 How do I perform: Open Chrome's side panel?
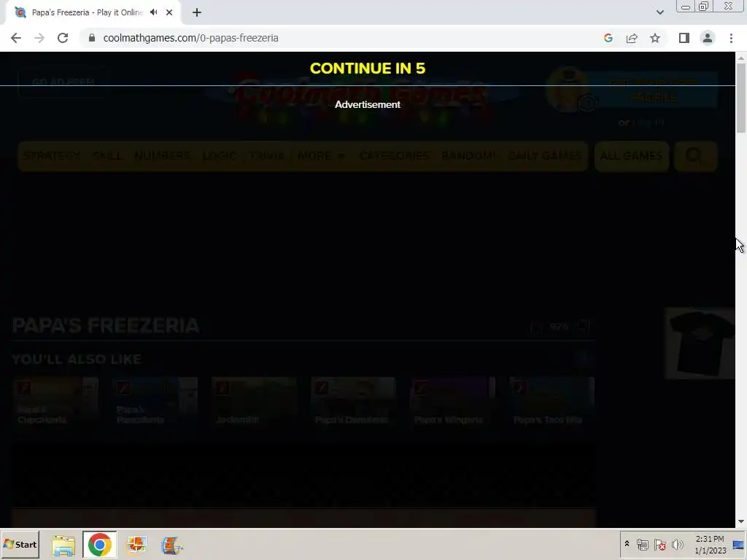coord(684,38)
